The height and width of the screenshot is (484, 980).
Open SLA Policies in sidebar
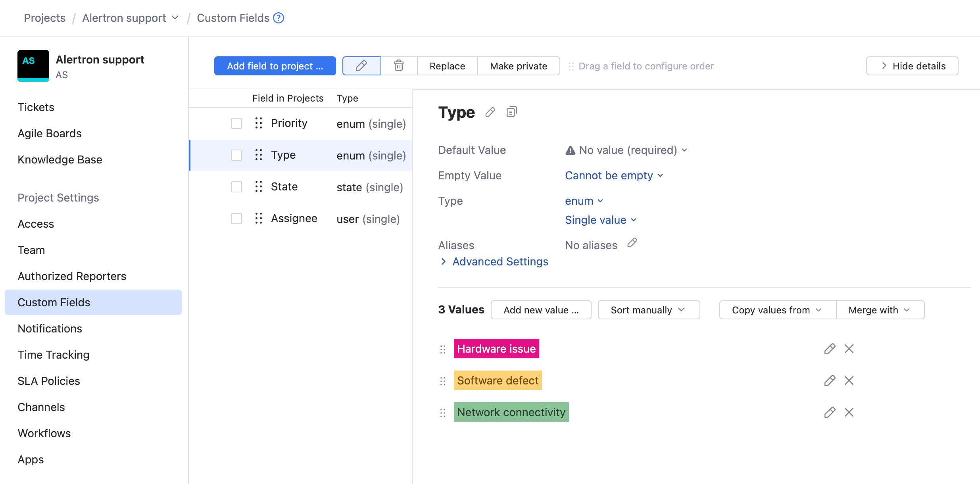click(49, 381)
